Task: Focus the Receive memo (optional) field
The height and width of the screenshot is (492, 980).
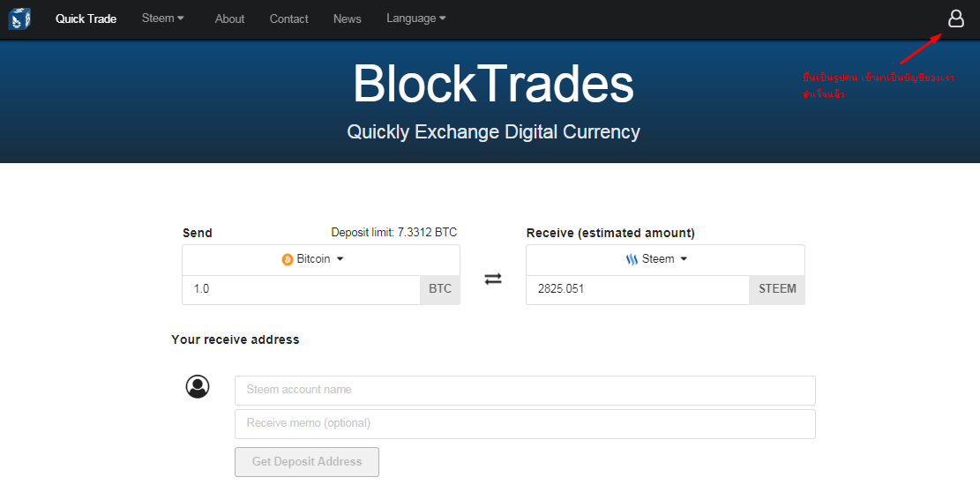Action: point(525,424)
